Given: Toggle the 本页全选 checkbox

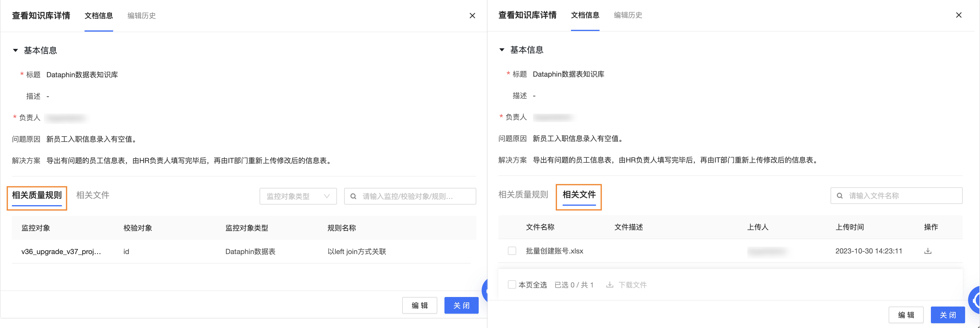Looking at the screenshot, I should (x=512, y=285).
